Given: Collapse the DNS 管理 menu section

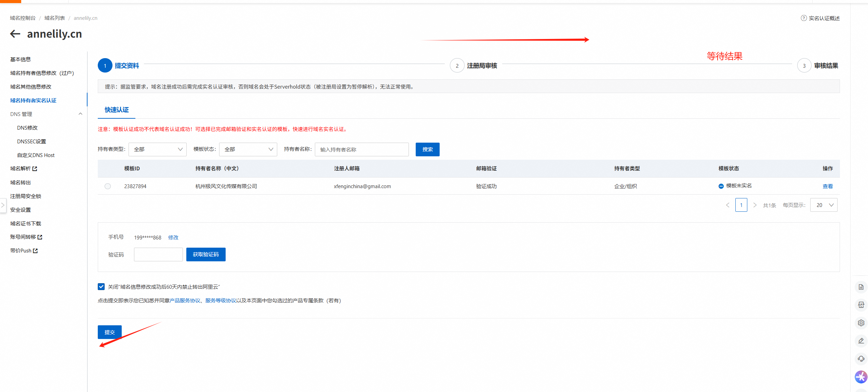Looking at the screenshot, I should [x=80, y=114].
